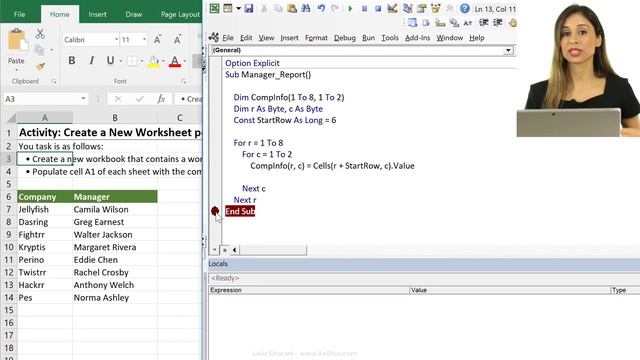
Task: Click the Cancel X in formula bar
Action: [118, 99]
